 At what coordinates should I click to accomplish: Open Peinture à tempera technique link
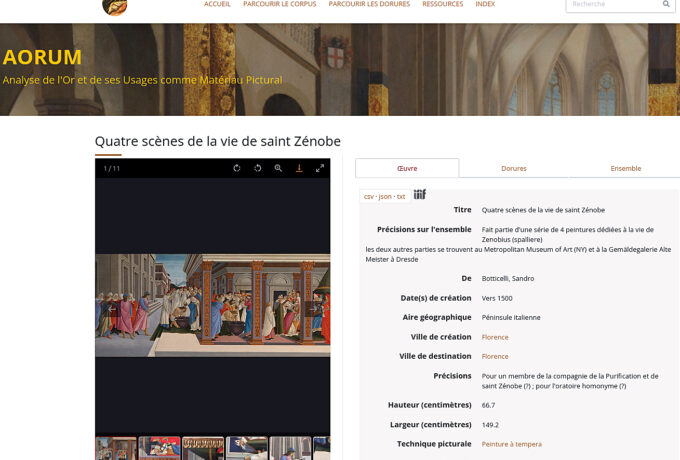[512, 444]
